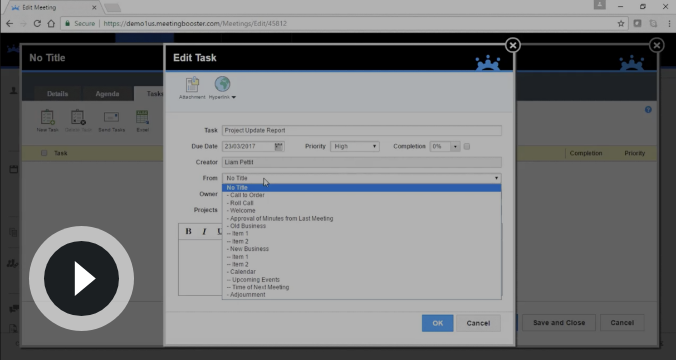Choose 'Approval of Minutes from Last Meeting'
Screen dimensions: 676x360
pos(362,219)
